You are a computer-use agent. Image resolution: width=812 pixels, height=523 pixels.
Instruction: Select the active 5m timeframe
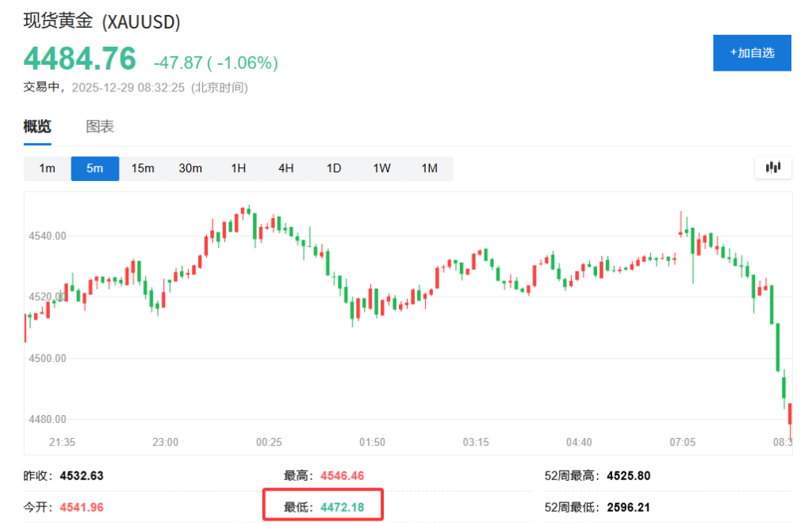(95, 168)
